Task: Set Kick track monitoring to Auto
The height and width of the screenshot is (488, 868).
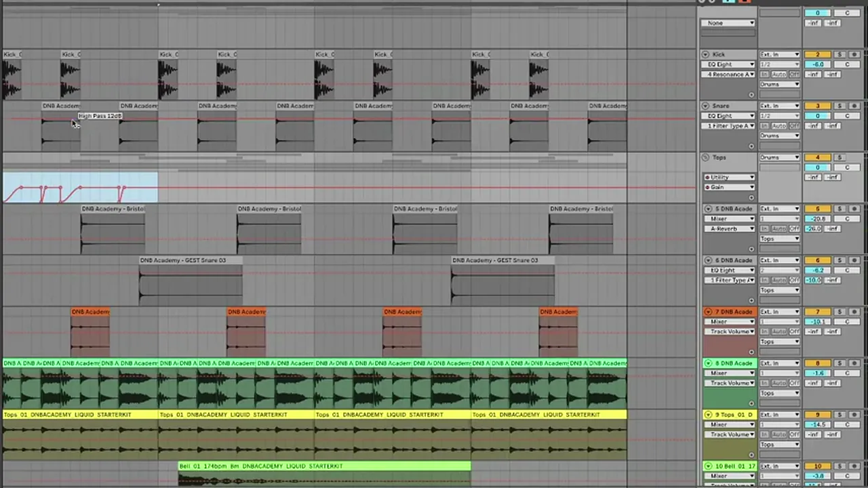Action: click(779, 75)
